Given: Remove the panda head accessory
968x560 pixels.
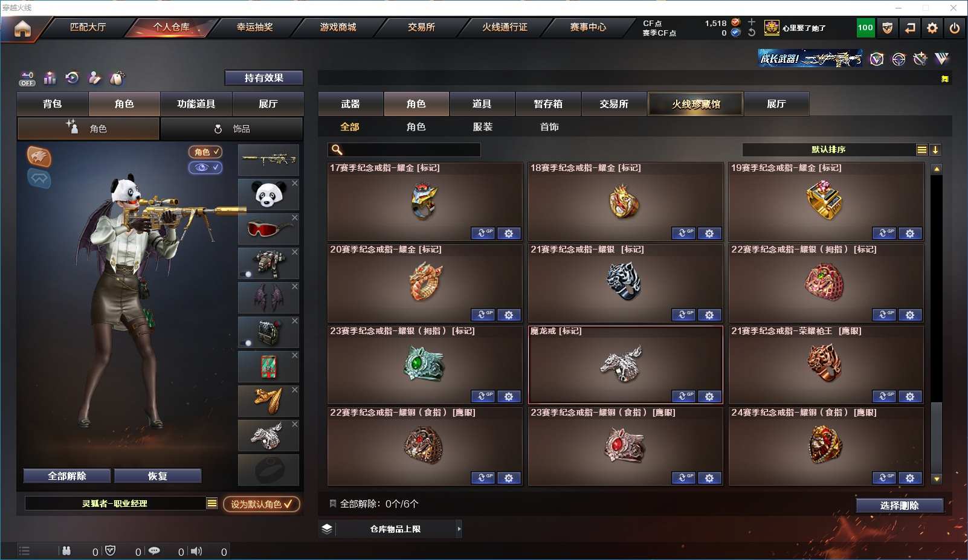Looking at the screenshot, I should (295, 183).
